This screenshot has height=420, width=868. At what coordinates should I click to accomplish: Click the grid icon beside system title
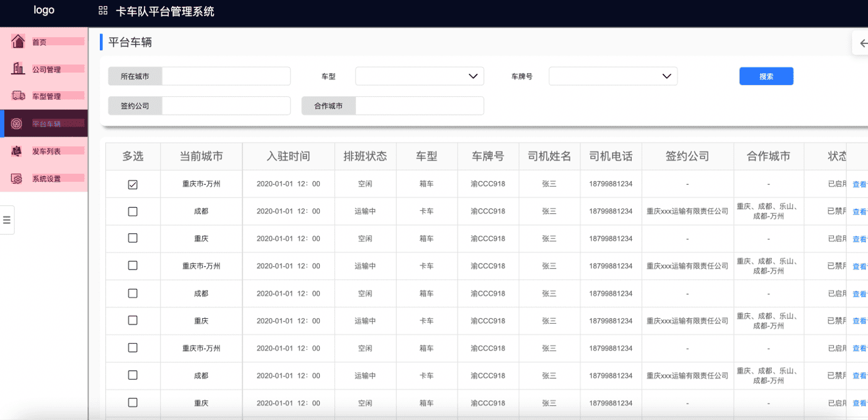[103, 11]
